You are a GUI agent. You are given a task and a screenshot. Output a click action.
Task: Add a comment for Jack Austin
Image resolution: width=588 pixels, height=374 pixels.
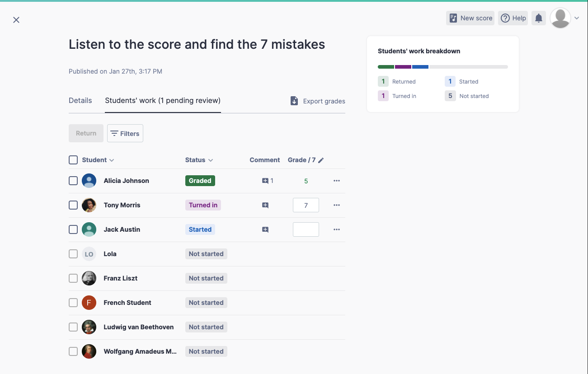coord(265,229)
